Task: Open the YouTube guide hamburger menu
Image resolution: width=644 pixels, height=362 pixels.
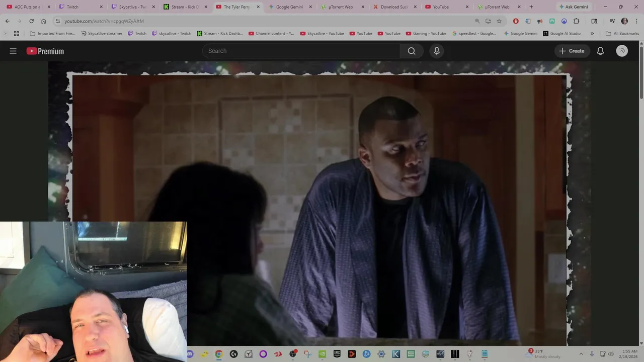Action: point(13,51)
